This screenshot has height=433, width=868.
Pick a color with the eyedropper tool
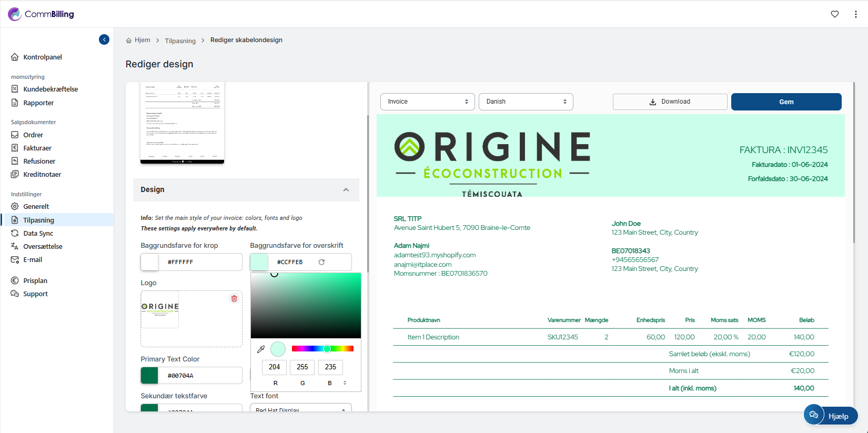(x=261, y=349)
